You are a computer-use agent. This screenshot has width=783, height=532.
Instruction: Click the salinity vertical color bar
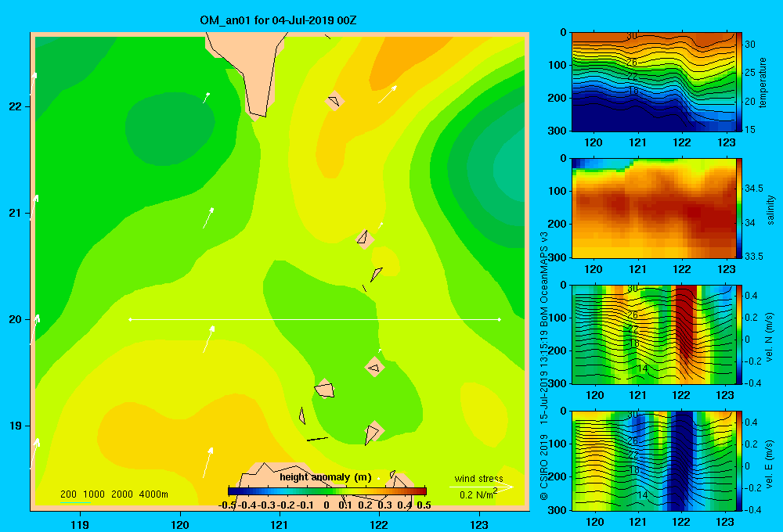(x=740, y=208)
